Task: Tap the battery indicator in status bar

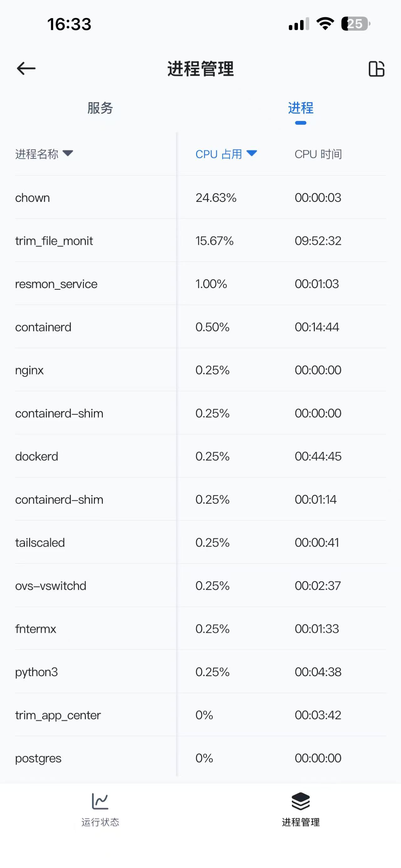Action: click(355, 24)
